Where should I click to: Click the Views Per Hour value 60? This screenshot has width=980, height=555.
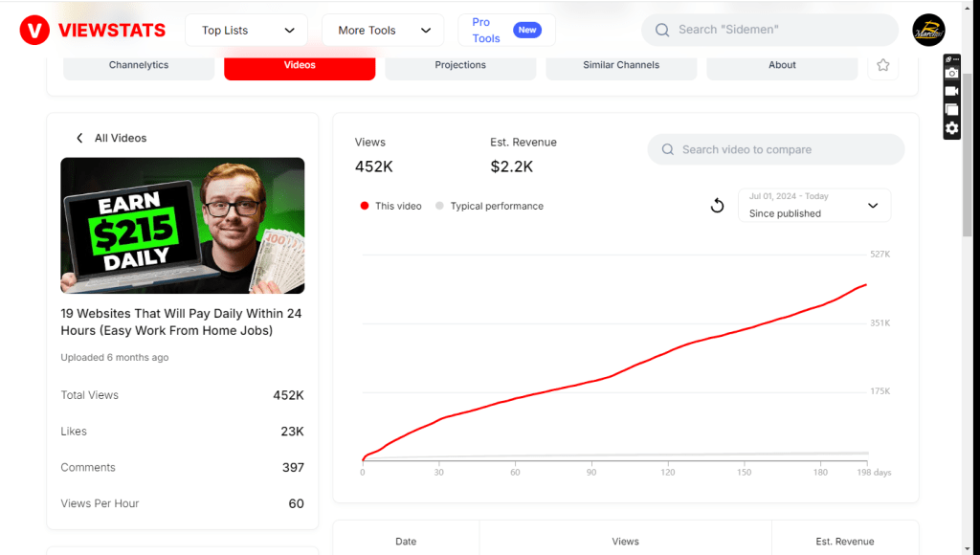click(x=297, y=503)
